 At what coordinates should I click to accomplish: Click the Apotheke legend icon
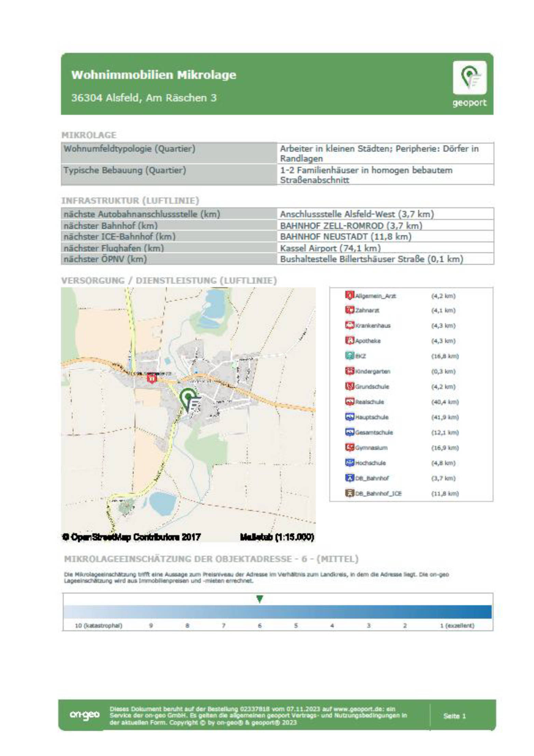pos(349,340)
